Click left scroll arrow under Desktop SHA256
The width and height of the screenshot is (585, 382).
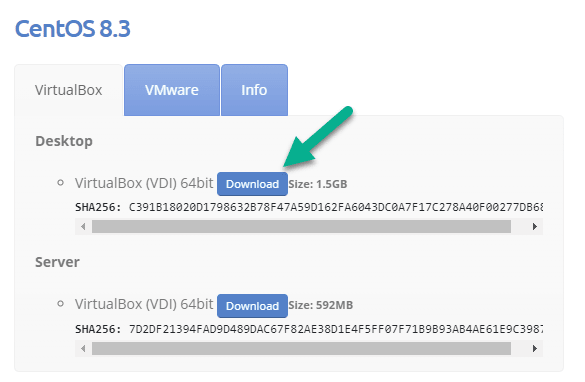click(83, 226)
